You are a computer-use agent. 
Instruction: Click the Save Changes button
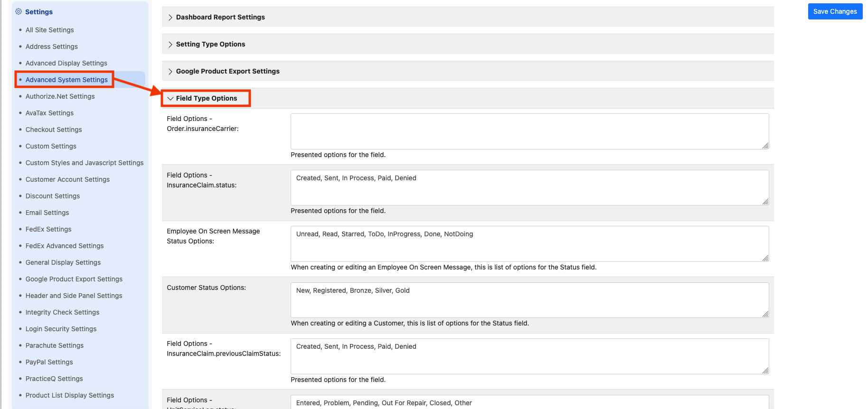coord(835,11)
